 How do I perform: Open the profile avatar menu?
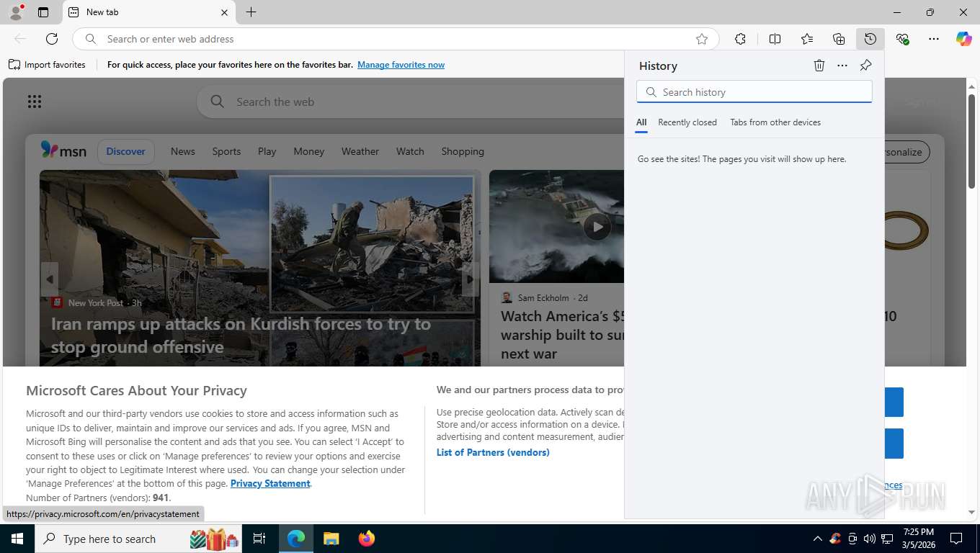(16, 12)
